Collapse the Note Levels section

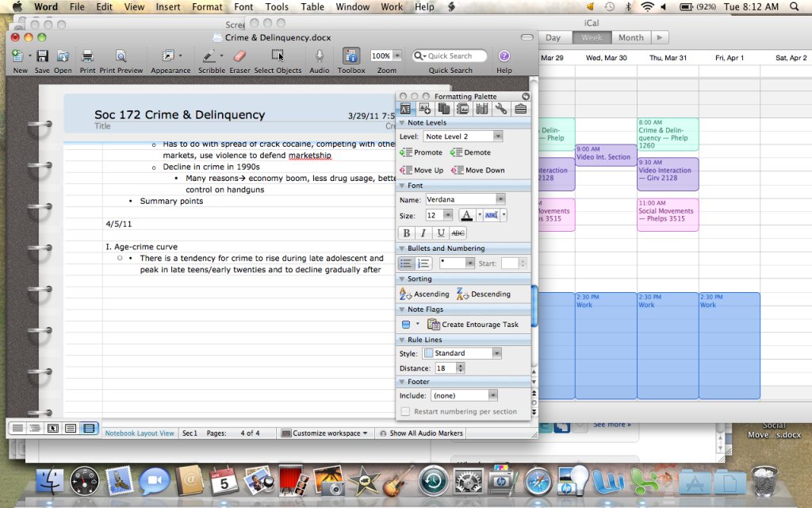coord(402,123)
